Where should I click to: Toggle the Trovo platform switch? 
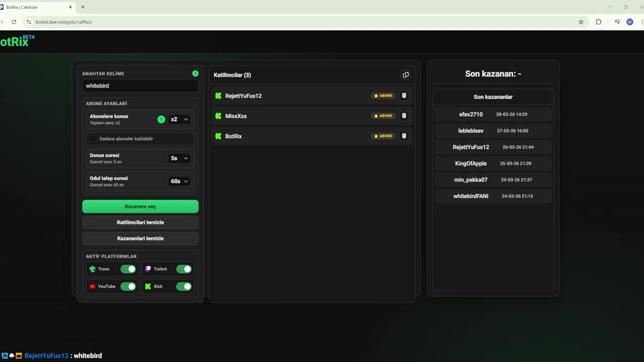(x=128, y=269)
